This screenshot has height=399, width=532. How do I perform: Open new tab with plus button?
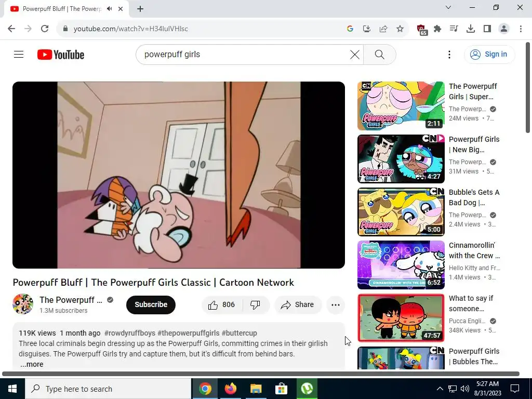click(x=140, y=9)
